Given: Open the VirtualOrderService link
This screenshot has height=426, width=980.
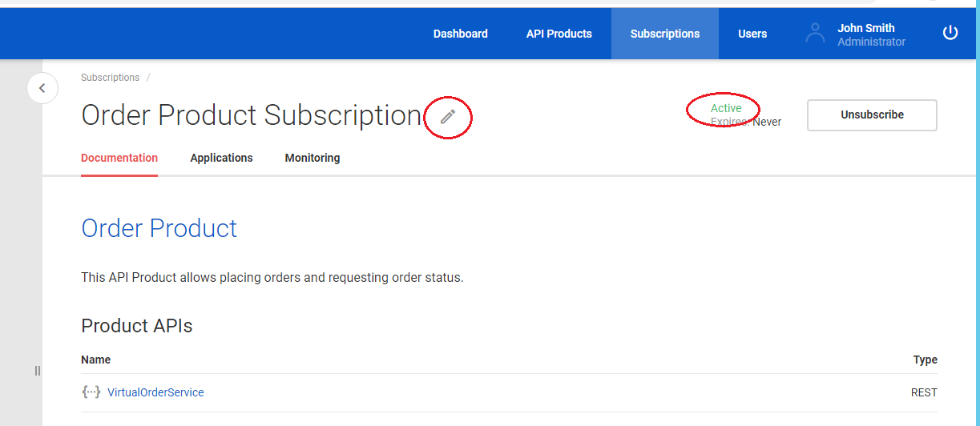Looking at the screenshot, I should 155,392.
